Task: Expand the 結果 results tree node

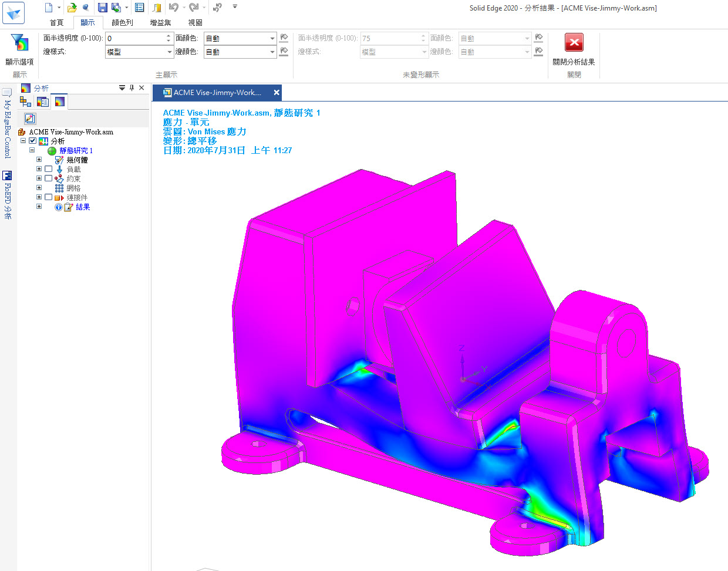Action: [x=39, y=207]
